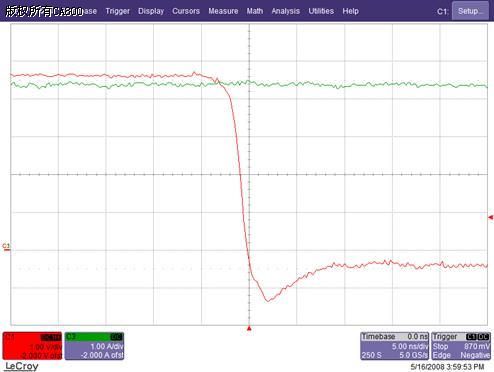Image resolution: width=494 pixels, height=372 pixels.
Task: Open the Utilities menu
Action: click(x=321, y=11)
